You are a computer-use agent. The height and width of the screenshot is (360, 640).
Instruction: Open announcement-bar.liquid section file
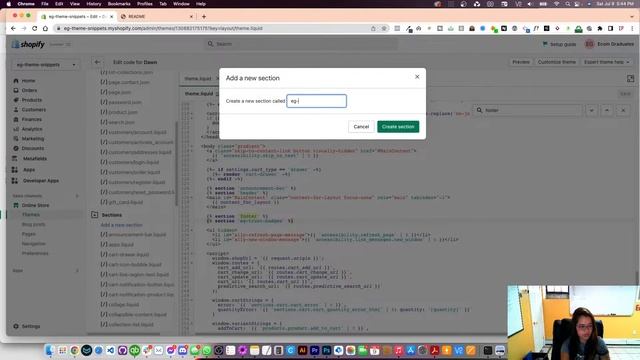click(x=137, y=235)
